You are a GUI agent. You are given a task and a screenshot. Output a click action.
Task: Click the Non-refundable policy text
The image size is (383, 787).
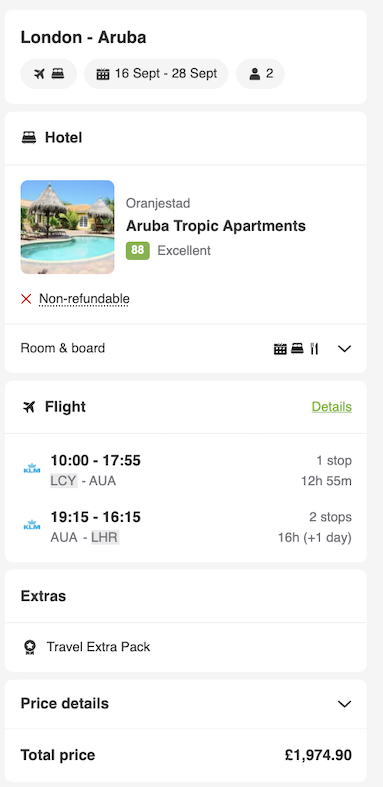(84, 299)
